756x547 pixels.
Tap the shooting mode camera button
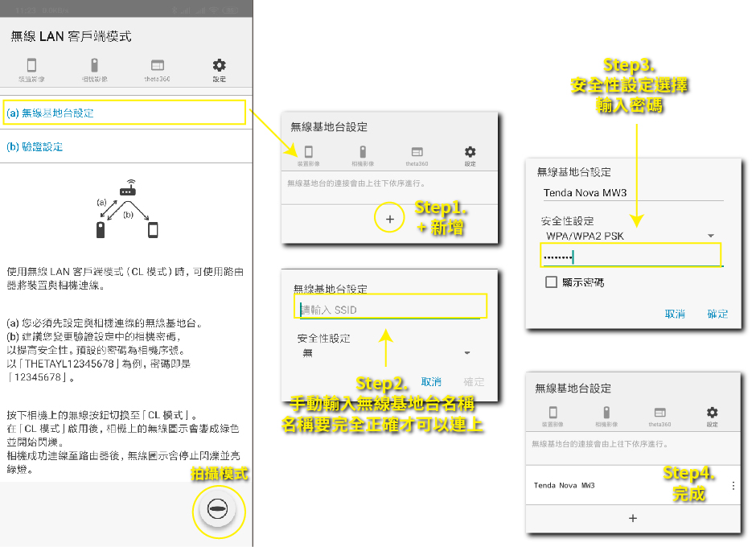(218, 510)
